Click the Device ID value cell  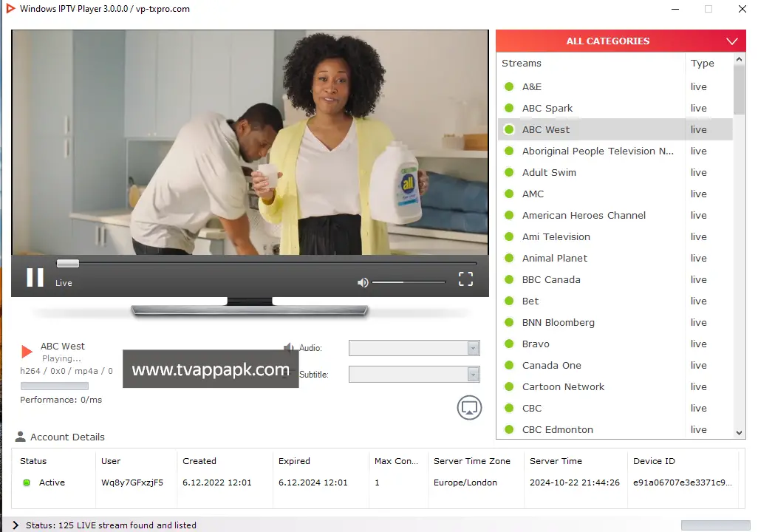click(x=683, y=482)
